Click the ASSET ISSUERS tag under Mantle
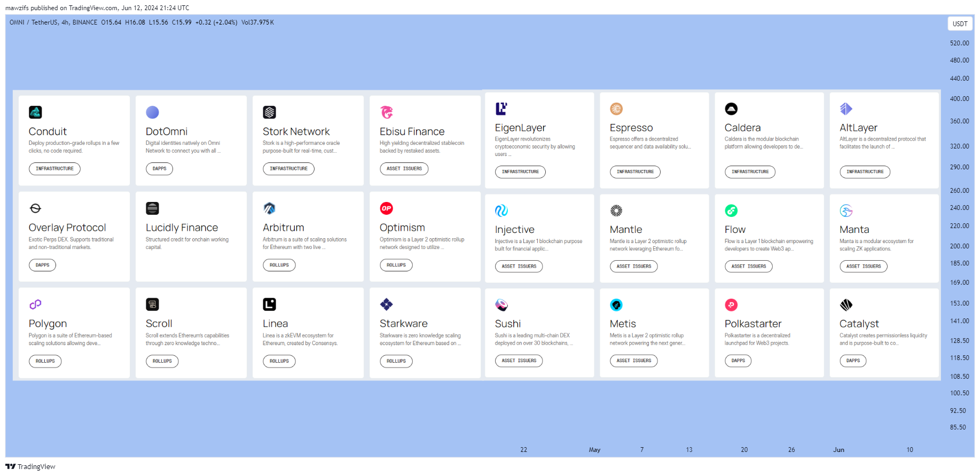This screenshot has width=980, height=476. 633,267
